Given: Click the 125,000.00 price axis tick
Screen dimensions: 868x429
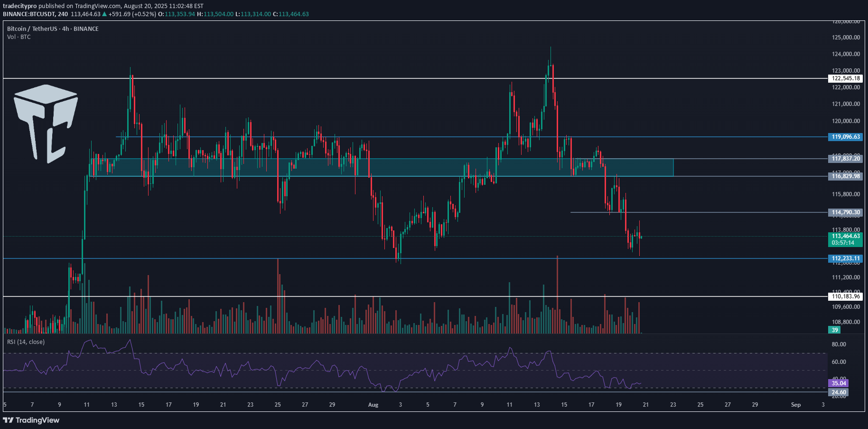Looking at the screenshot, I should tap(846, 37).
